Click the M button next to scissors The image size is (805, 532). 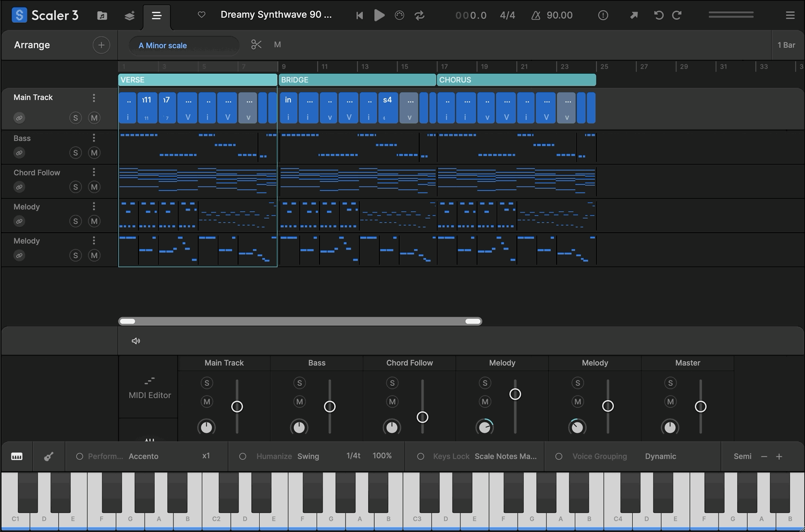pyautogui.click(x=277, y=45)
